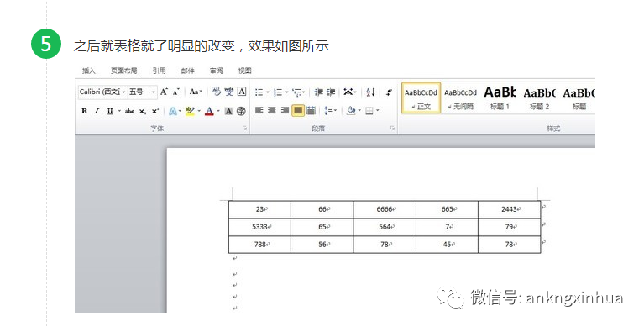Toggle strikethrough abc button
The width and height of the screenshot is (644, 327).
pyautogui.click(x=130, y=111)
